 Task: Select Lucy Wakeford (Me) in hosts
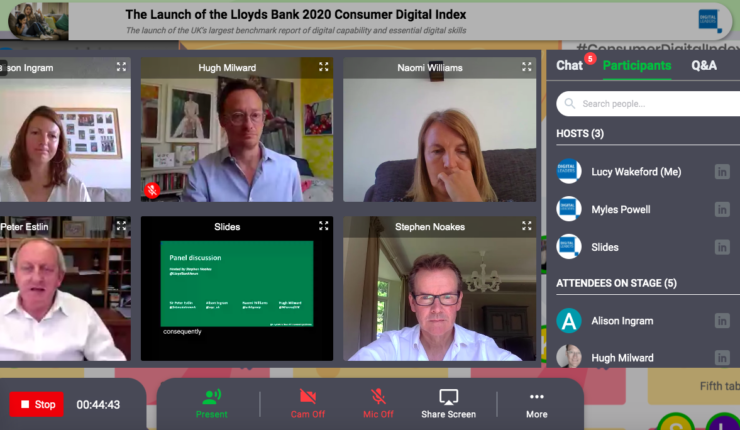636,172
